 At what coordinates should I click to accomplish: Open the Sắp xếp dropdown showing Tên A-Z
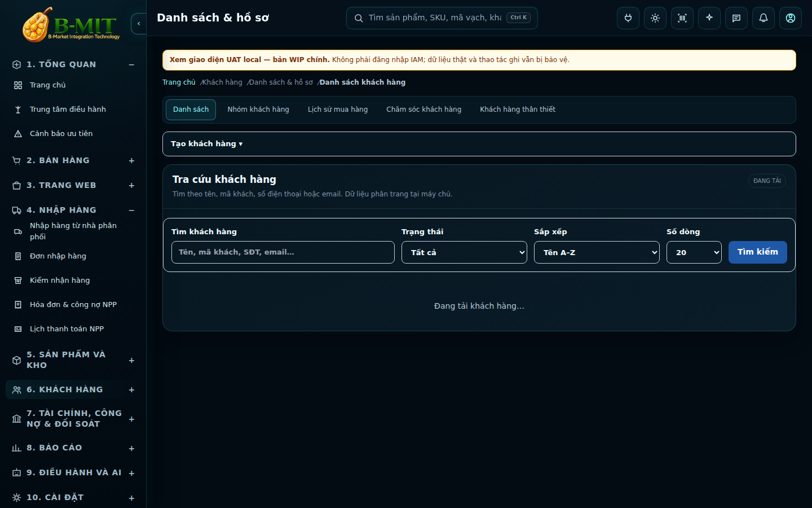(597, 252)
